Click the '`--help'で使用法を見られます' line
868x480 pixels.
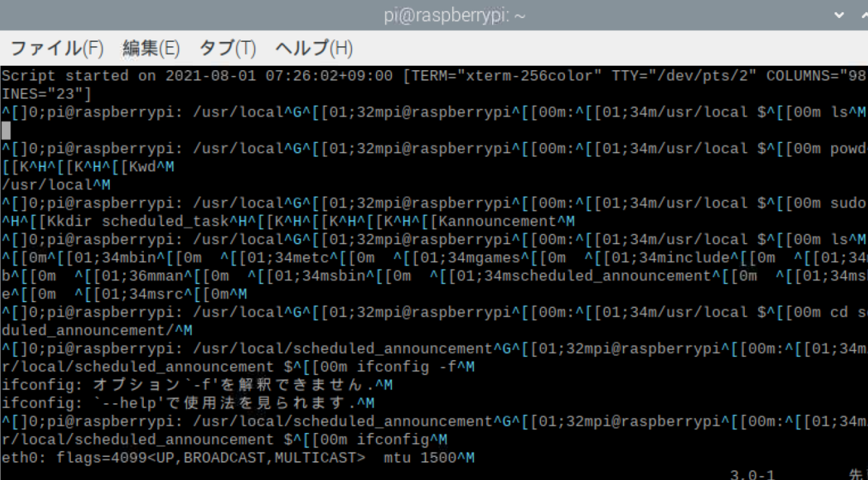click(x=188, y=403)
